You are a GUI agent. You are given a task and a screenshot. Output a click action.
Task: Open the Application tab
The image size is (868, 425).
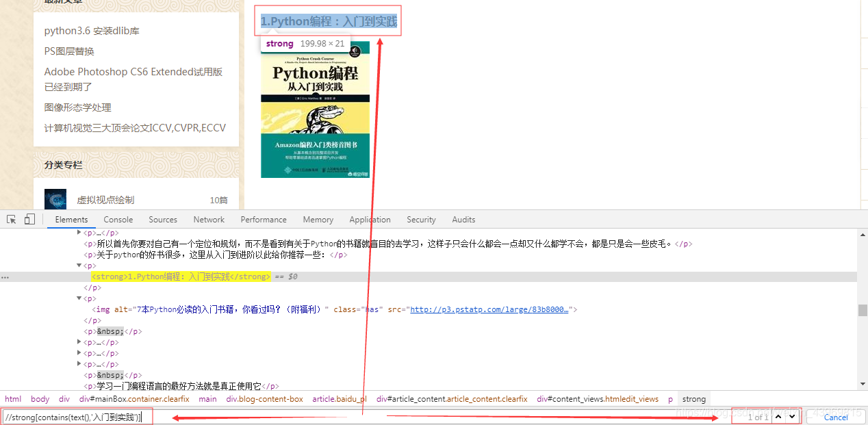click(x=370, y=220)
